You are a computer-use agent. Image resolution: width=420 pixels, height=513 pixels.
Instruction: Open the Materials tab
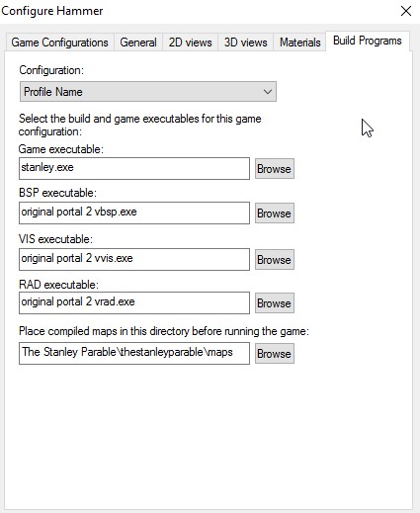(x=299, y=43)
